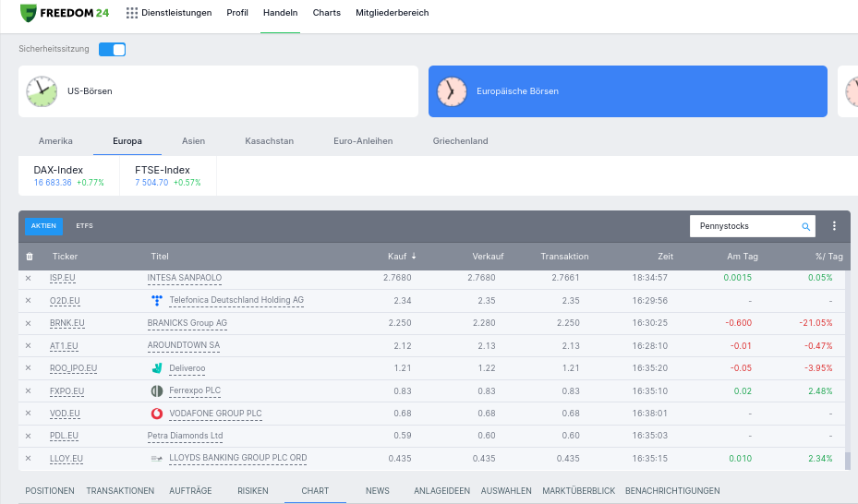Click the %/ Tag column header
This screenshot has height=504, width=858.
pyautogui.click(x=829, y=257)
